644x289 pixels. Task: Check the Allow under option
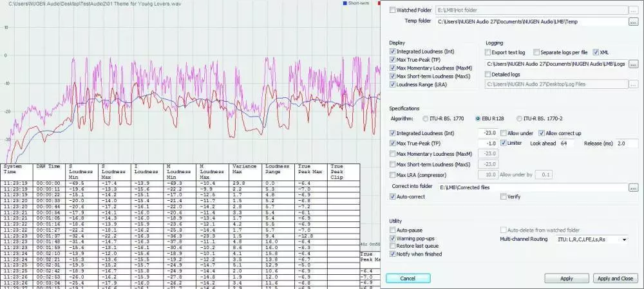pos(504,133)
